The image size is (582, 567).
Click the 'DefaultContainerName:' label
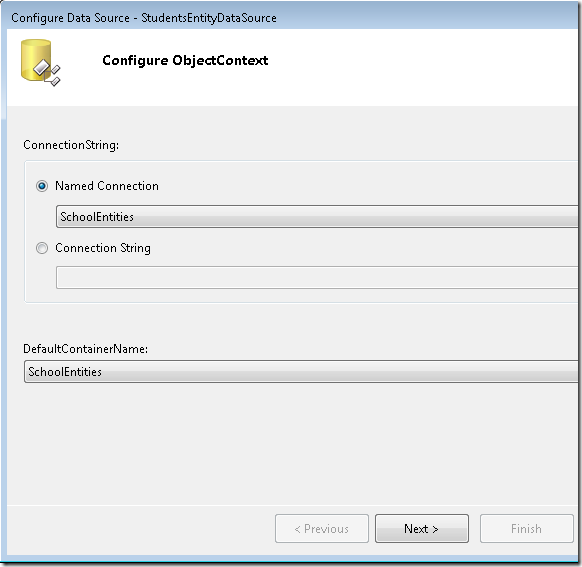click(85, 349)
